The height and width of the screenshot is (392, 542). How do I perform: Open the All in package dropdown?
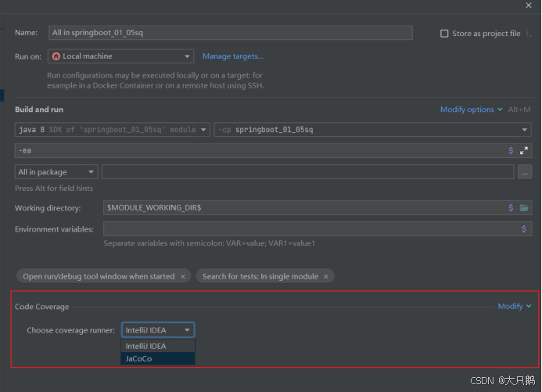(x=56, y=172)
